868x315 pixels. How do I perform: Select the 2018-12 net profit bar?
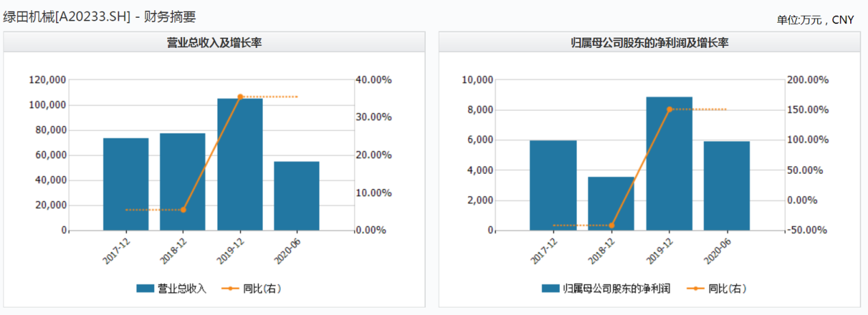pyautogui.click(x=611, y=203)
